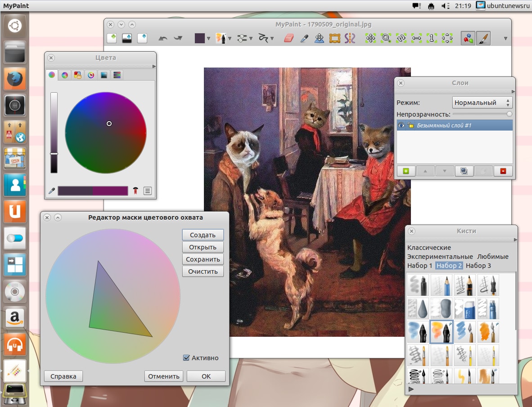Expand the Цвета panel options triangle
The width and height of the screenshot is (532, 407).
153,66
